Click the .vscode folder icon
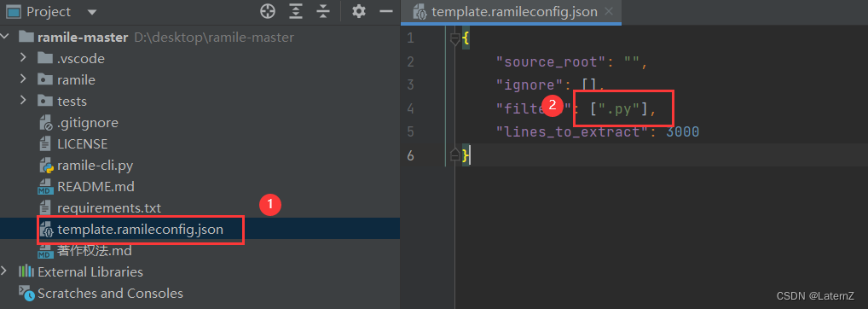Viewport: 868px width, 309px height. (45, 57)
